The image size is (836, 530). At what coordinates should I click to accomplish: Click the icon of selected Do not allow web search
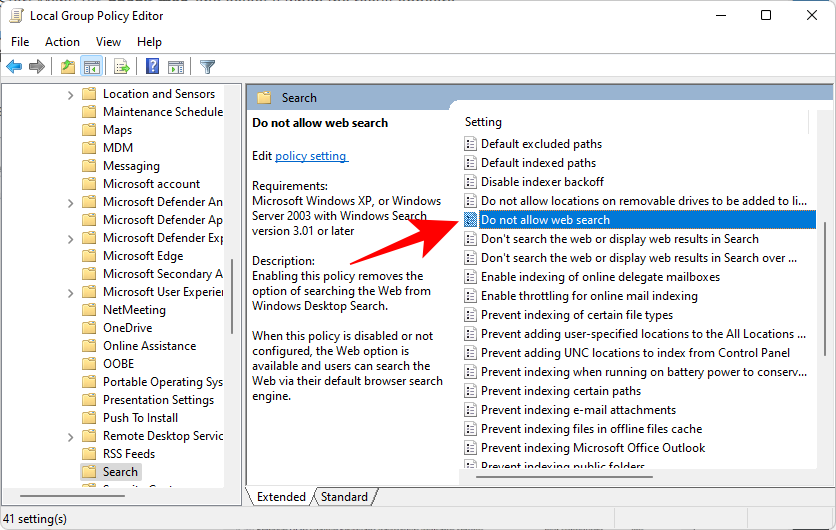tap(470, 220)
